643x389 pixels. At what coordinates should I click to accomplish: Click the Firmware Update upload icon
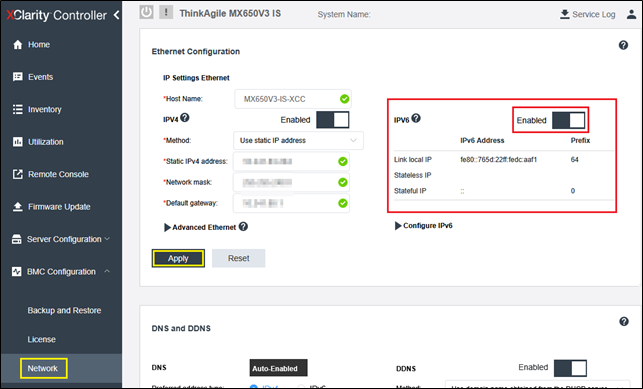[18, 207]
